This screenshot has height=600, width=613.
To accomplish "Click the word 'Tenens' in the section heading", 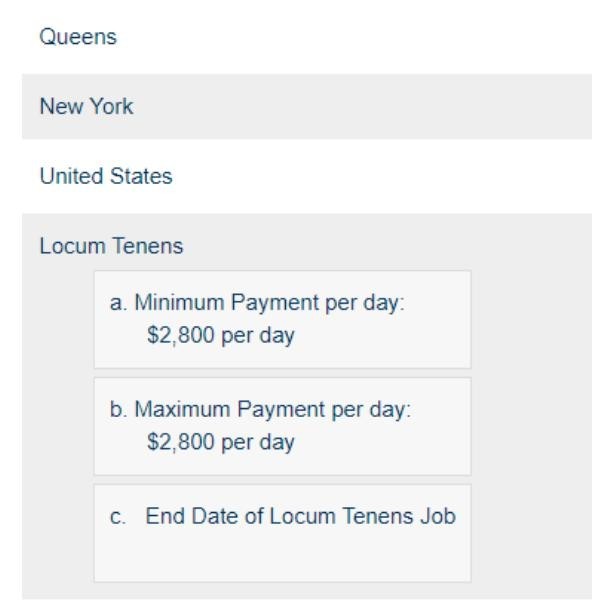I will point(153,246).
